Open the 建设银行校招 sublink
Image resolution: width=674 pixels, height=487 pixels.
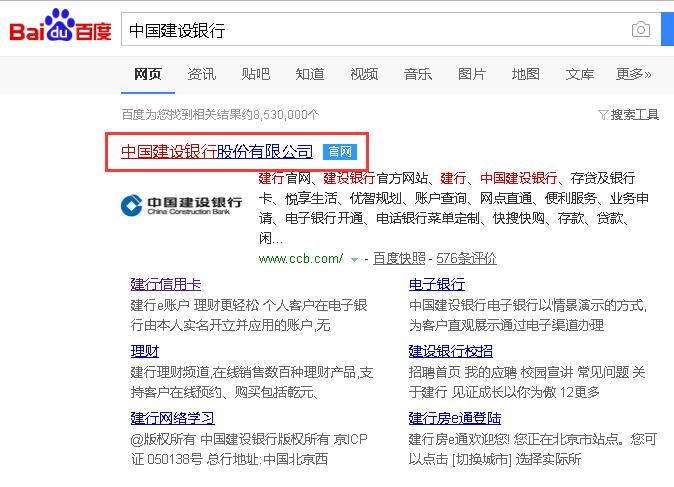pyautogui.click(x=451, y=351)
